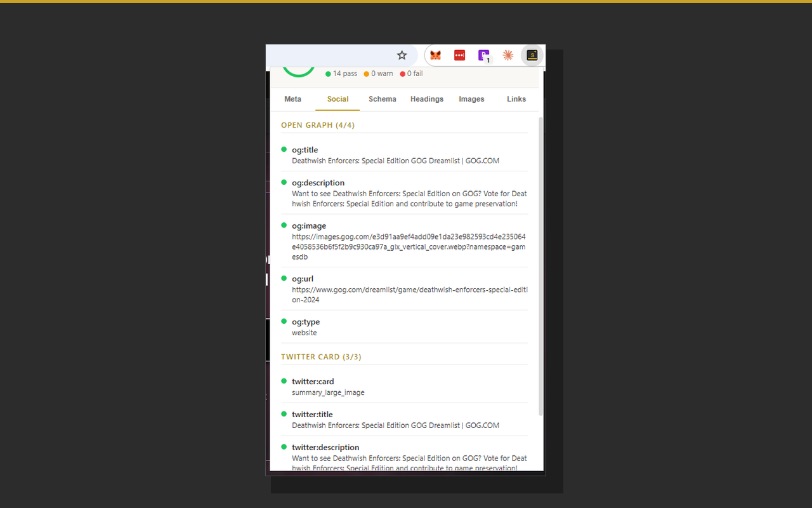Open the og:url GOG dreamlist link
Image resolution: width=812 pixels, height=508 pixels.
point(408,294)
